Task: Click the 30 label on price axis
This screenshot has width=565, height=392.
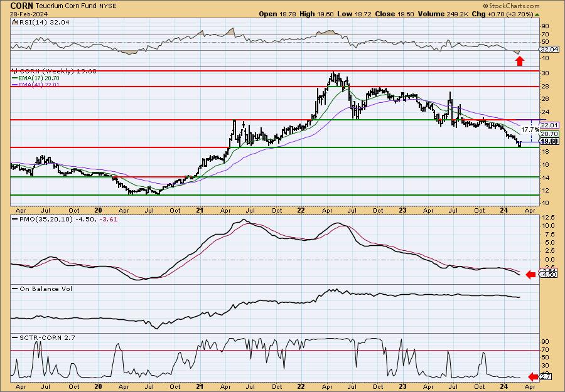Action: tap(545, 73)
